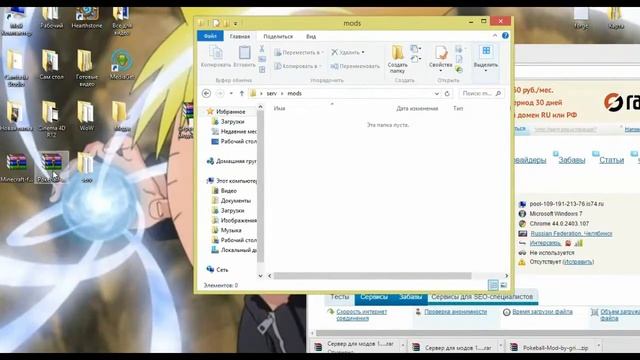Viewport: 640px width, 360px height.
Task: Click the up-one-level arrow in Explorer
Action: tap(242, 93)
